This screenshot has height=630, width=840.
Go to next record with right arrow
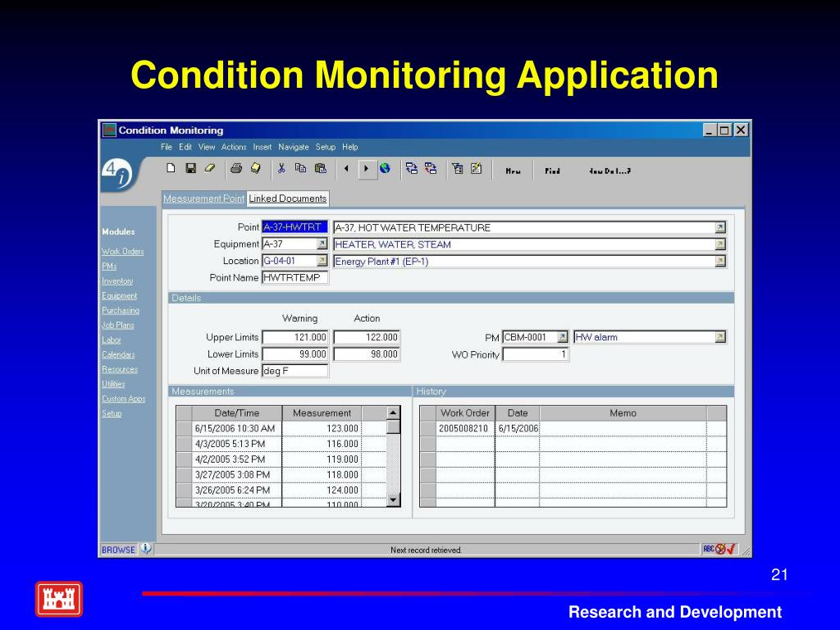367,169
